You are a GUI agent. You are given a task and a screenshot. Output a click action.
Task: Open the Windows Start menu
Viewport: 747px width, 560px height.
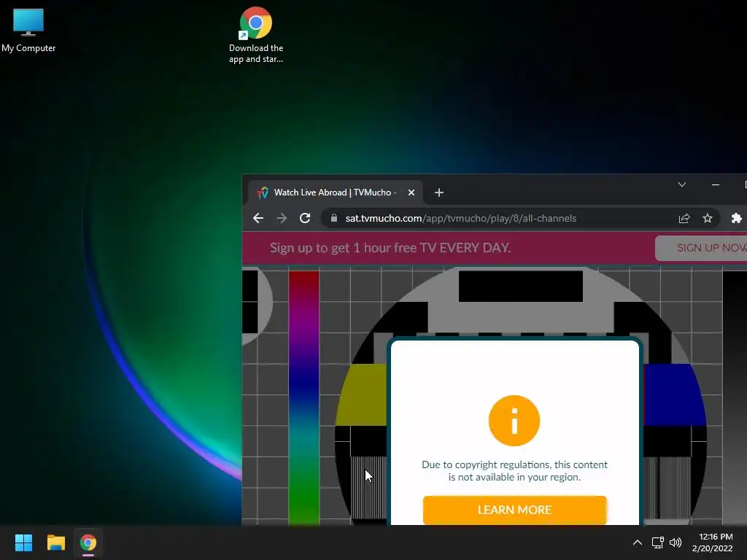click(23, 542)
